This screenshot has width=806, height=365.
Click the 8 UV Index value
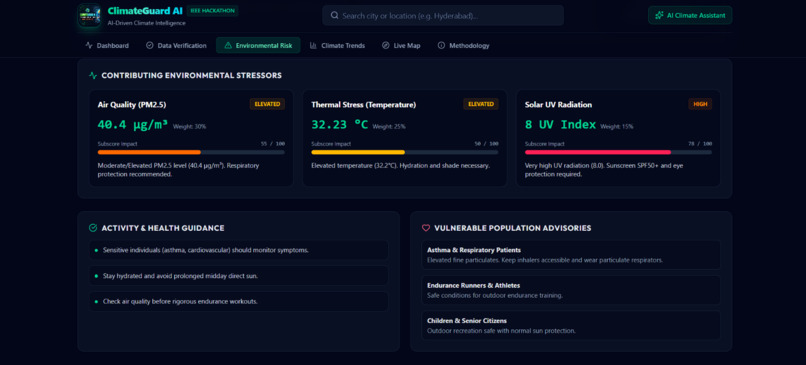(560, 124)
